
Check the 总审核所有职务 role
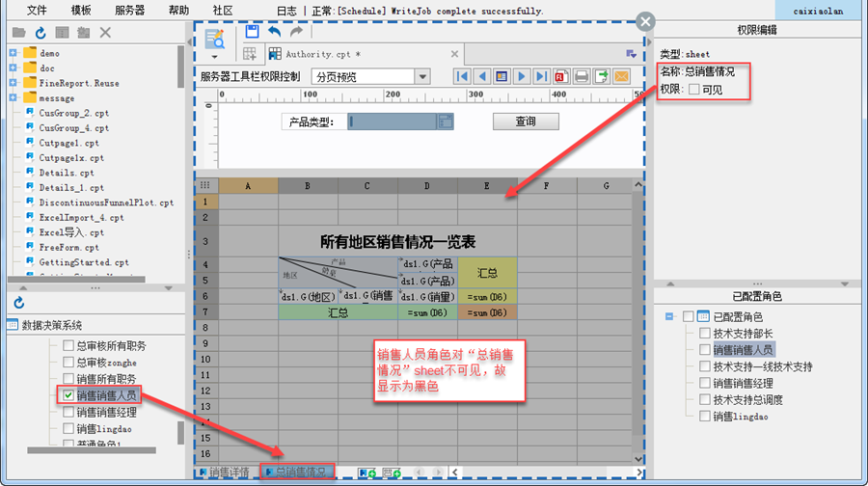(68, 345)
